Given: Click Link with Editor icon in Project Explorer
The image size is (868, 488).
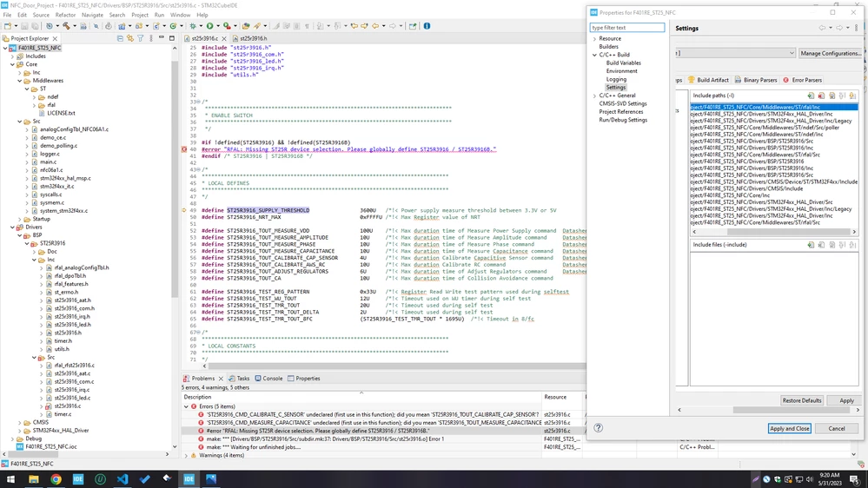Looking at the screenshot, I should 130,38.
